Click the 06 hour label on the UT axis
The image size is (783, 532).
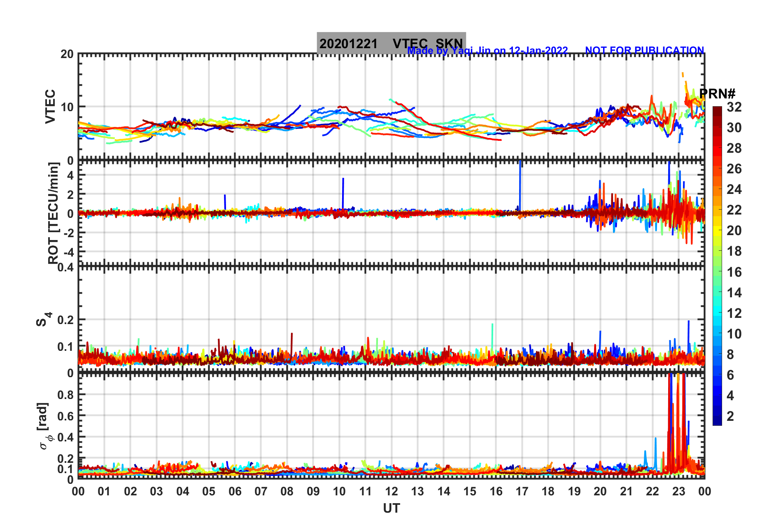(x=235, y=491)
